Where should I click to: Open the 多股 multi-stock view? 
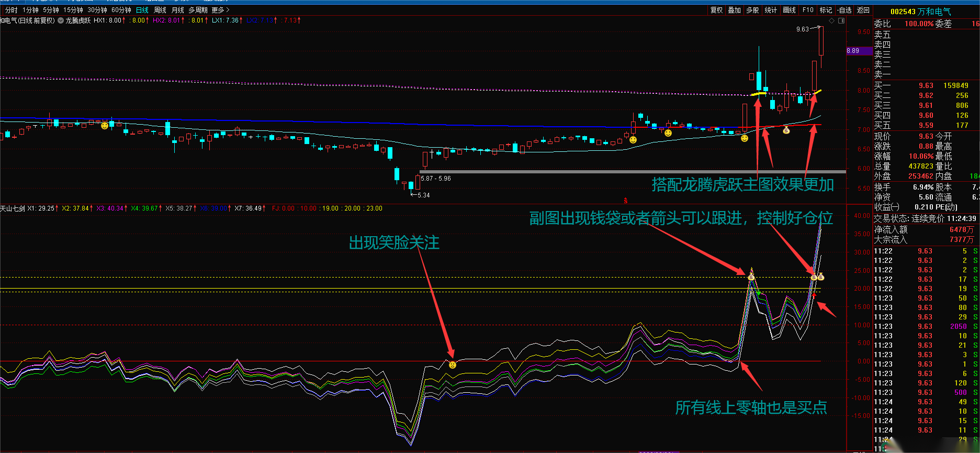coord(752,10)
